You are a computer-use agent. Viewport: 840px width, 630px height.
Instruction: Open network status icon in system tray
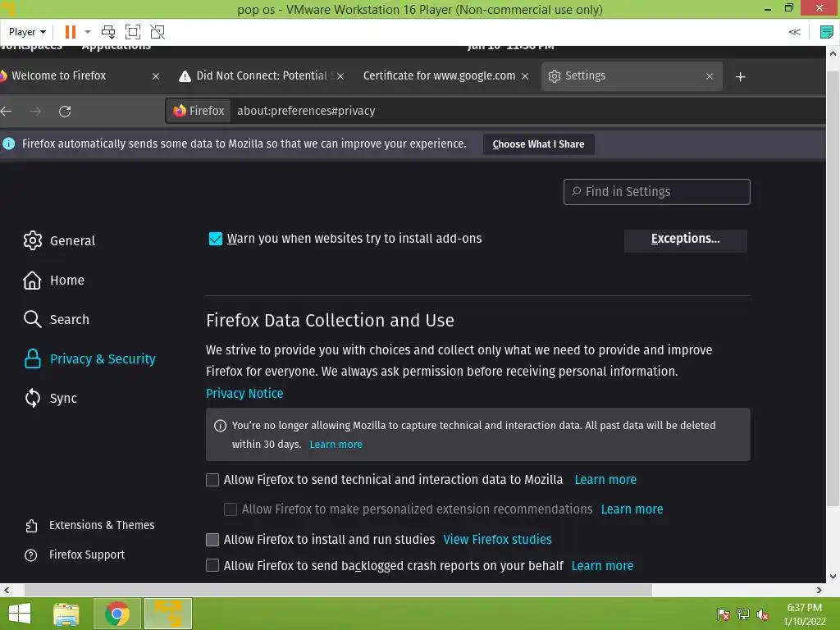click(743, 614)
